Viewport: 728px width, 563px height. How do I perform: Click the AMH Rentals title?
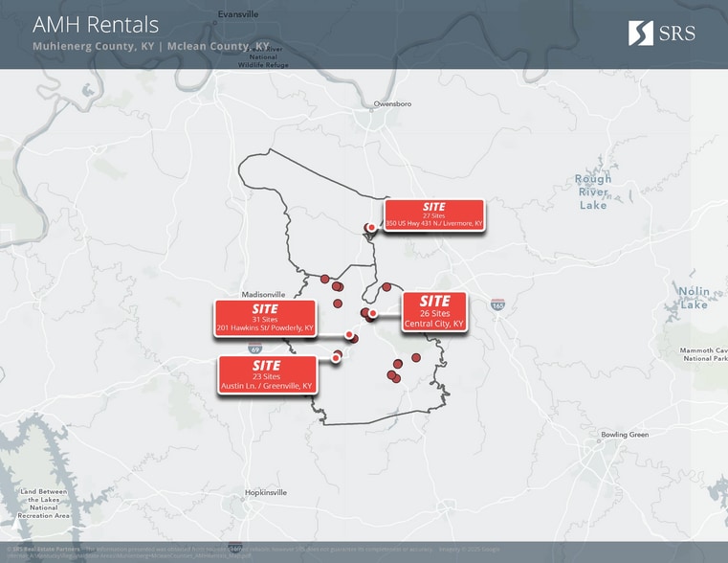click(96, 25)
